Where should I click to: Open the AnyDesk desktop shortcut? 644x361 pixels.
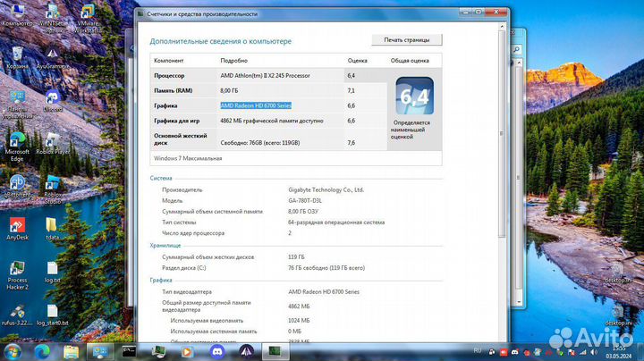pos(17,229)
